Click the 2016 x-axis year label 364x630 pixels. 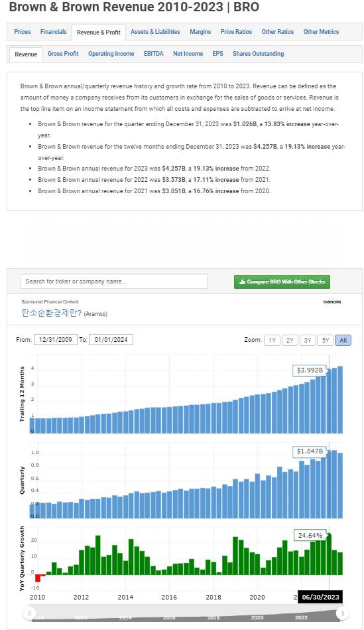169,597
